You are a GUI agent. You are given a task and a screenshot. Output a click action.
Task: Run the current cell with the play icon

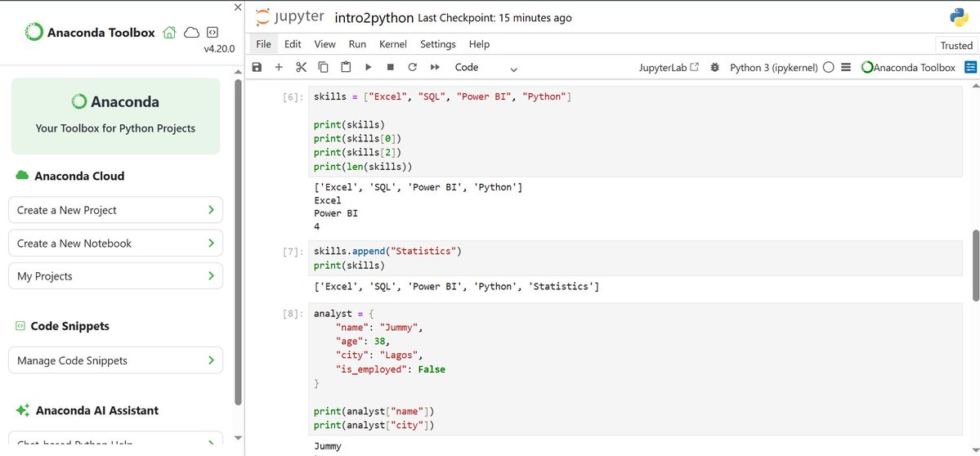368,68
